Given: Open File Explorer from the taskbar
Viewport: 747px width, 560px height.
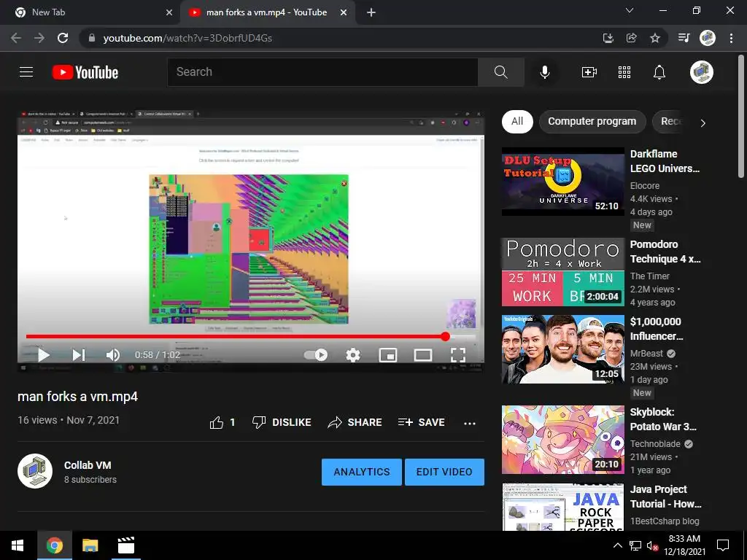Looking at the screenshot, I should coord(90,545).
